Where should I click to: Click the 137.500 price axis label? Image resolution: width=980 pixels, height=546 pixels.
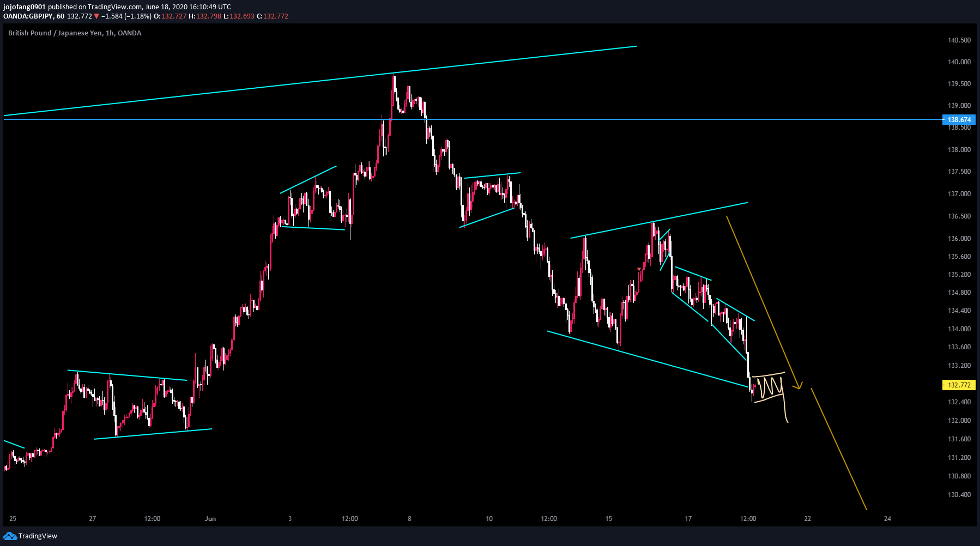coord(959,172)
